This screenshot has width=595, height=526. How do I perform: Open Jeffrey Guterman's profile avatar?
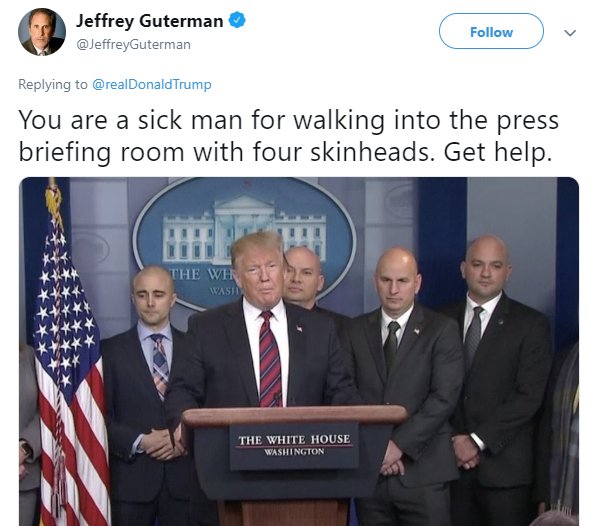pyautogui.click(x=42, y=32)
